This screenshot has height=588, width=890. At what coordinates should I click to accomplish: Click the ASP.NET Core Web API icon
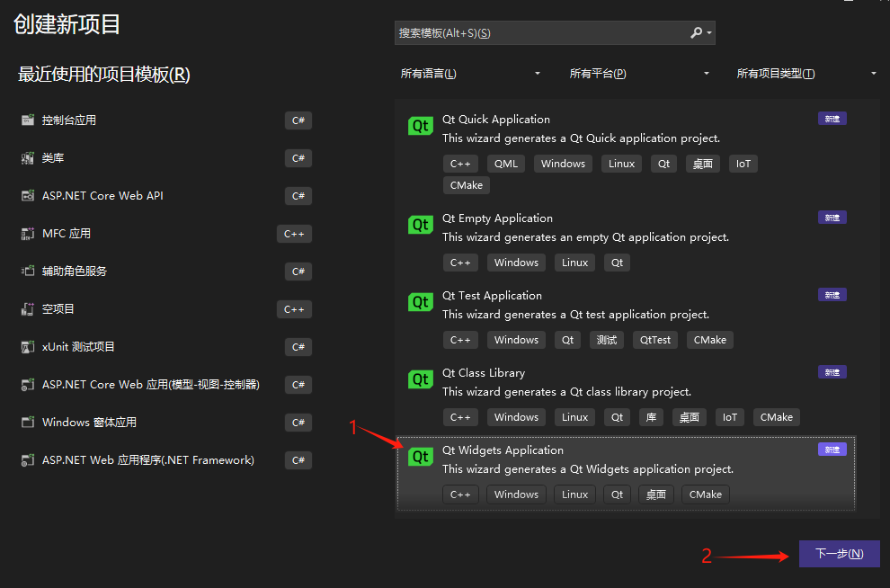27,196
